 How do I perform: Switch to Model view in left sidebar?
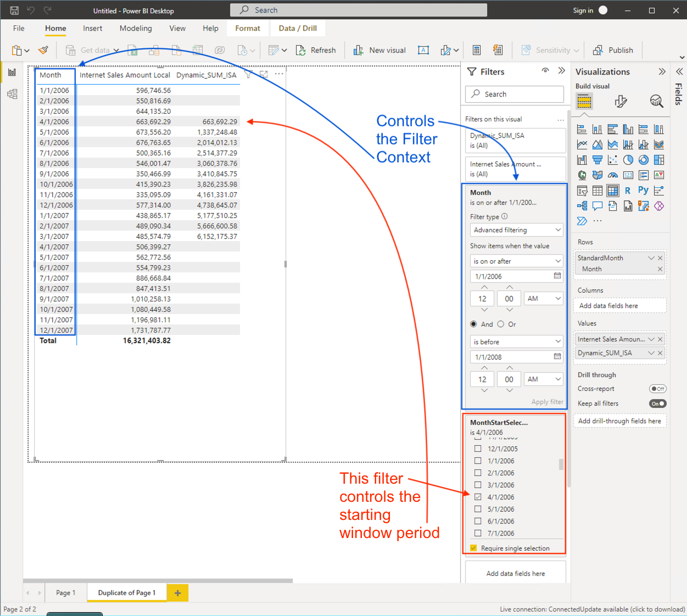(x=12, y=94)
